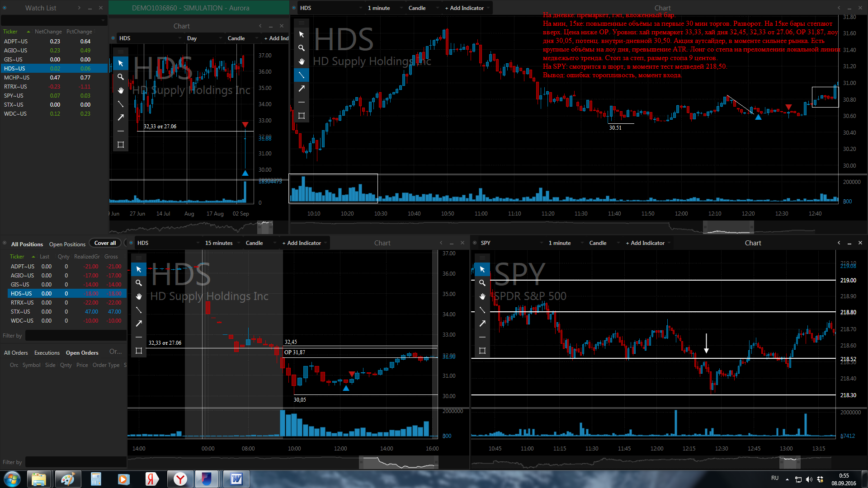Toggle link circle on Watch List panel
Viewport: 868px width, 488px height.
[5, 8]
